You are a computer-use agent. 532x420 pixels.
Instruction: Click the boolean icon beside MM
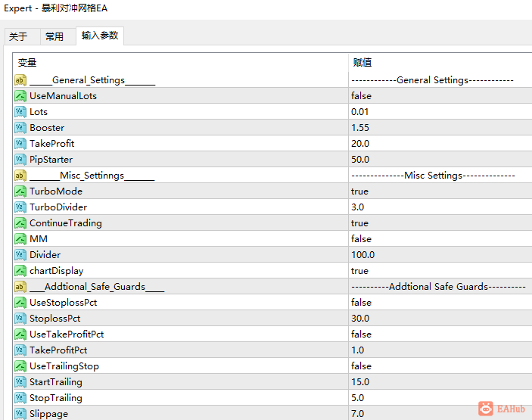coord(20,239)
